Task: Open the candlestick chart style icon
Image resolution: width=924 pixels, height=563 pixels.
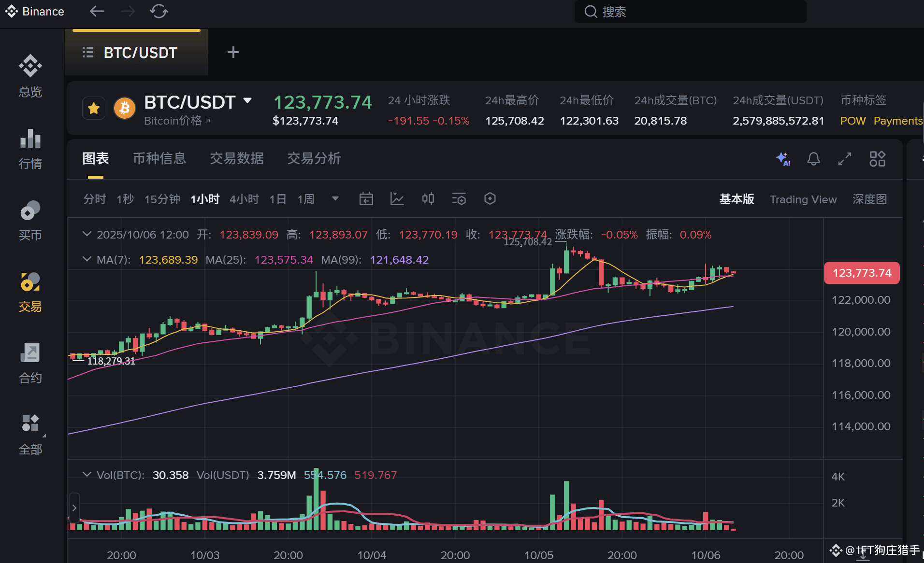Action: click(428, 198)
